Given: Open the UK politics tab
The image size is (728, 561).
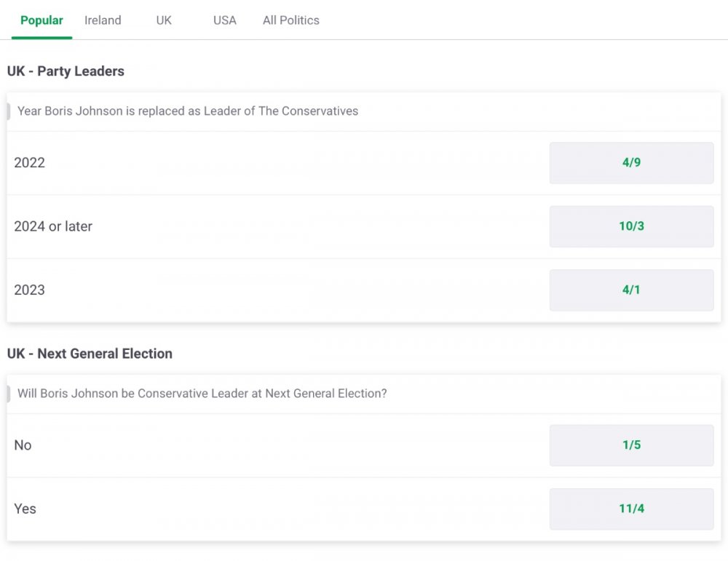Looking at the screenshot, I should coord(164,20).
